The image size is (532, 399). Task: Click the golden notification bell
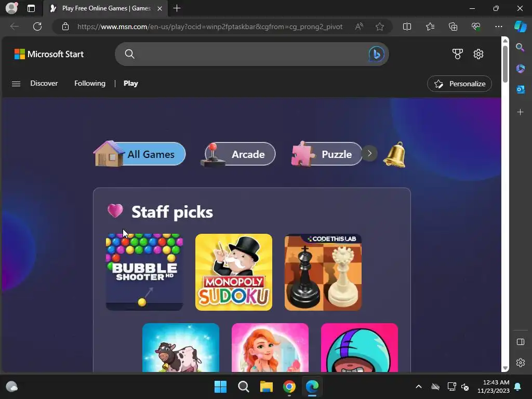395,154
